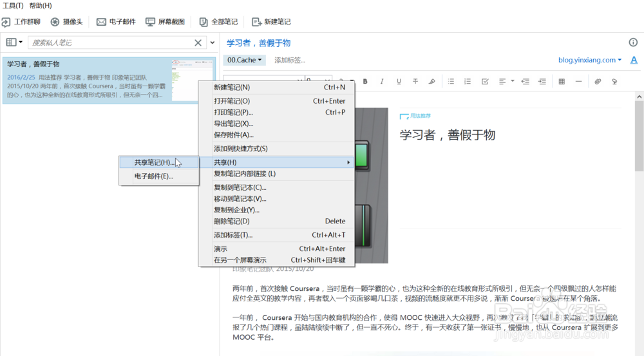This screenshot has width=644, height=356.
Task: Open the 00.Cache notebook dropdown
Action: 244,60
